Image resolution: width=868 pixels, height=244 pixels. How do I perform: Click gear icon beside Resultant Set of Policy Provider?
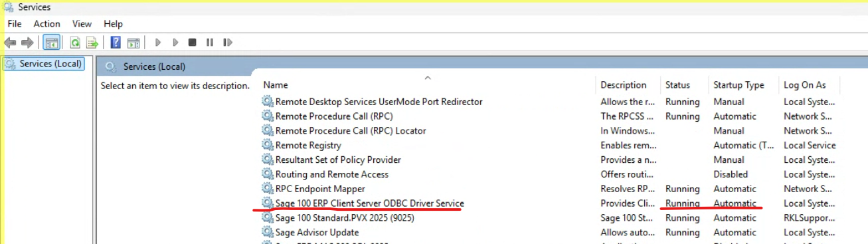(x=268, y=160)
